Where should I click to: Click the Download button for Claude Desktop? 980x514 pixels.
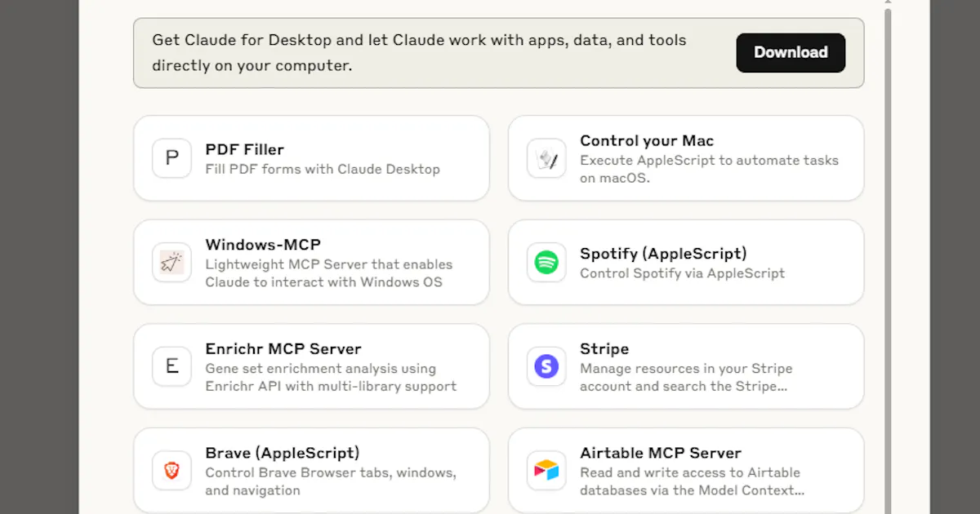point(791,52)
